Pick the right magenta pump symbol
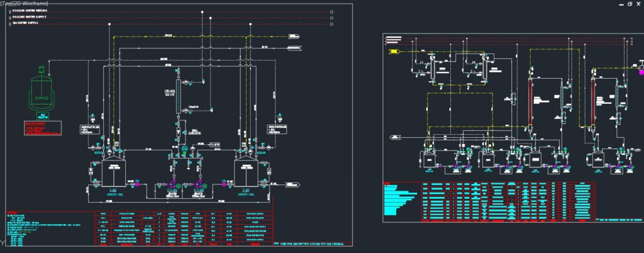Image resolution: width=644 pixels, height=253 pixels. click(x=199, y=184)
